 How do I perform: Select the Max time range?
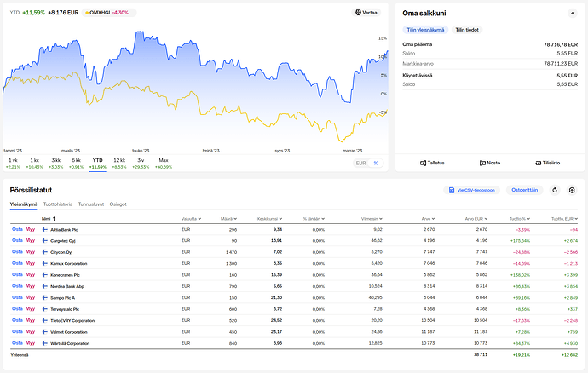coord(164,164)
